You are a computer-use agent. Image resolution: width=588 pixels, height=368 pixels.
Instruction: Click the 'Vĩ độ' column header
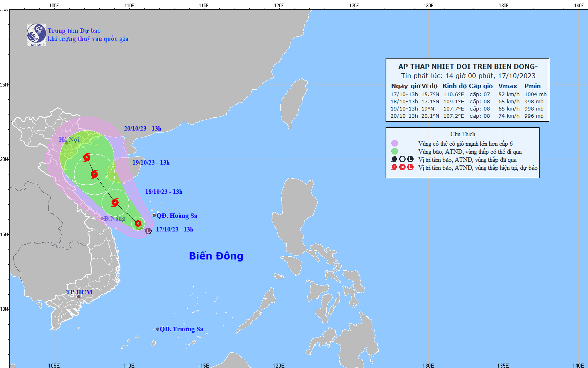point(430,86)
